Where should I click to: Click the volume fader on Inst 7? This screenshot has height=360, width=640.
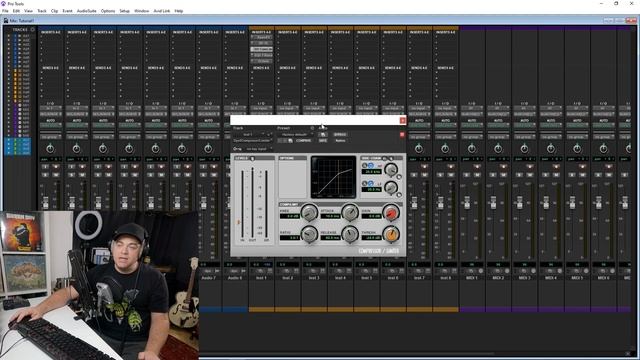(x=414, y=202)
